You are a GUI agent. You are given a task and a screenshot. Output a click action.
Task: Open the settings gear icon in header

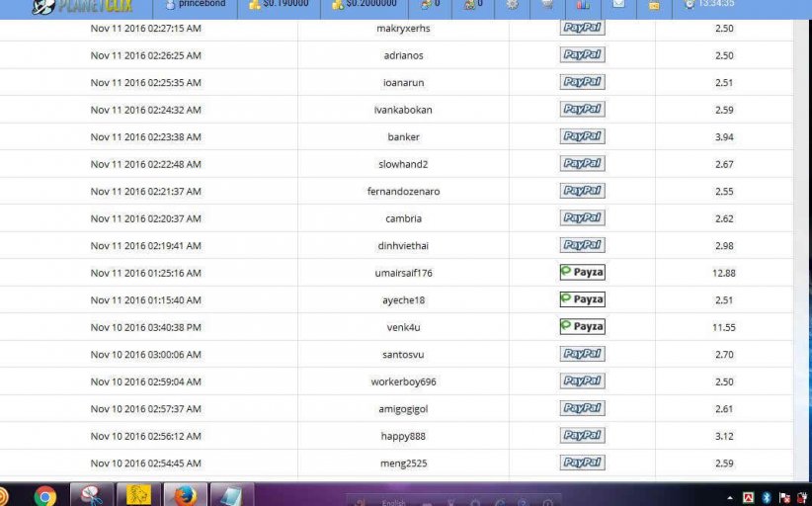click(512, 5)
